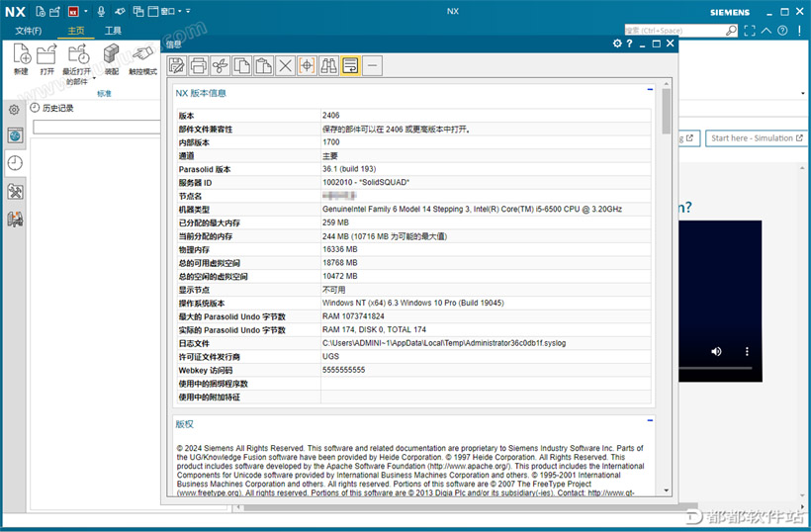Enable Touch Mode (触控模式) hand icon
Viewport: 811px width, 532px height.
[142, 53]
